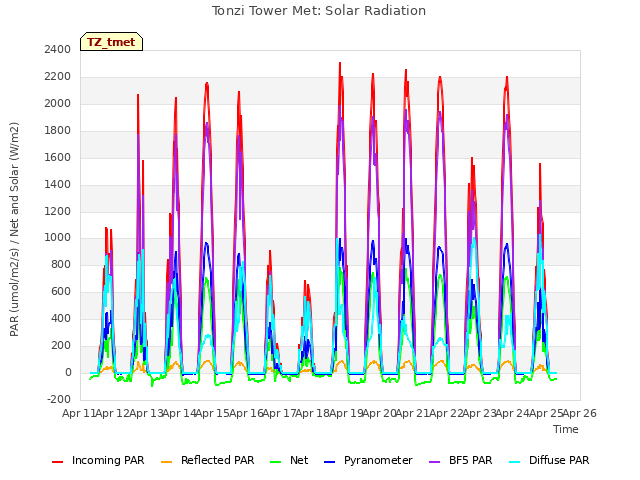Click the red Incoming PAR legend swatch
This screenshot has height=480, width=640.
click(x=58, y=462)
